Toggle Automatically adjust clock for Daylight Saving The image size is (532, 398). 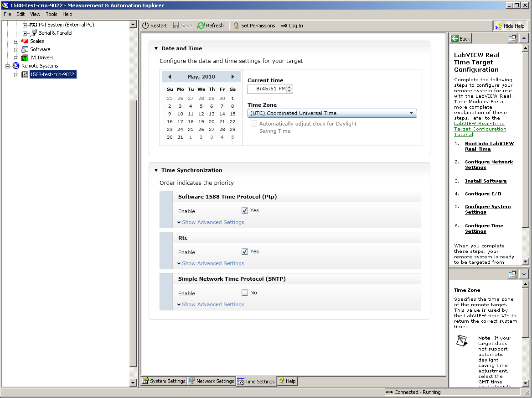(254, 124)
